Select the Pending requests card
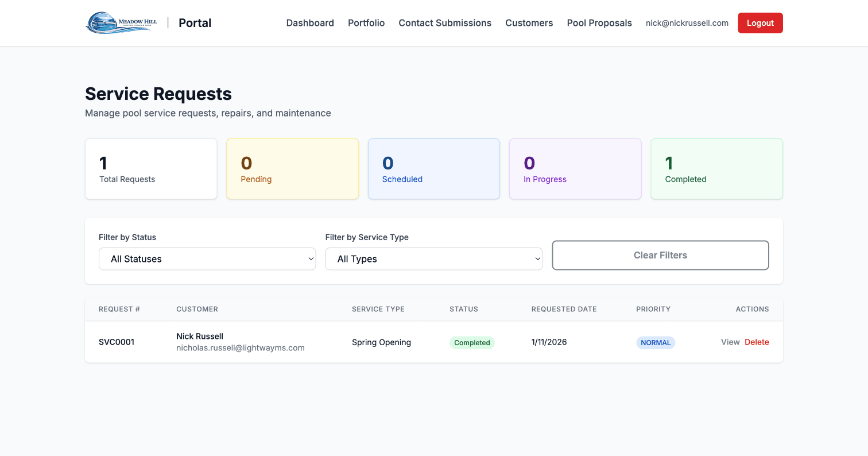The height and width of the screenshot is (456, 868). [x=292, y=168]
